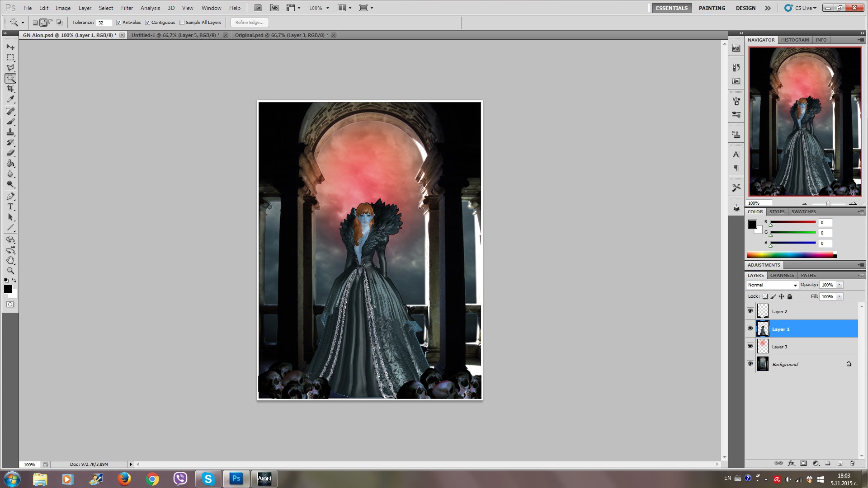Toggle the Contiguous checkbox
This screenshot has height=488, width=868.
(147, 23)
